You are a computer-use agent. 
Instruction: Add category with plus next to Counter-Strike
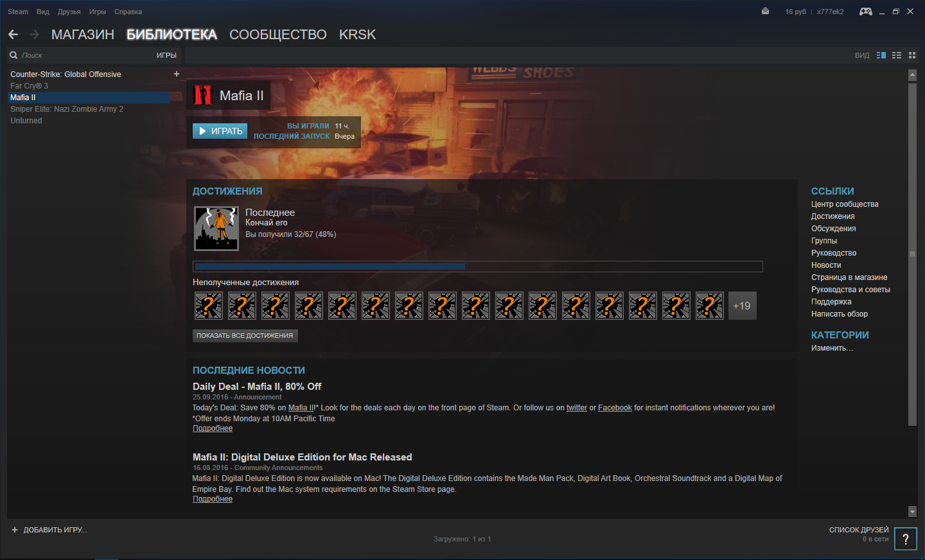point(177,74)
